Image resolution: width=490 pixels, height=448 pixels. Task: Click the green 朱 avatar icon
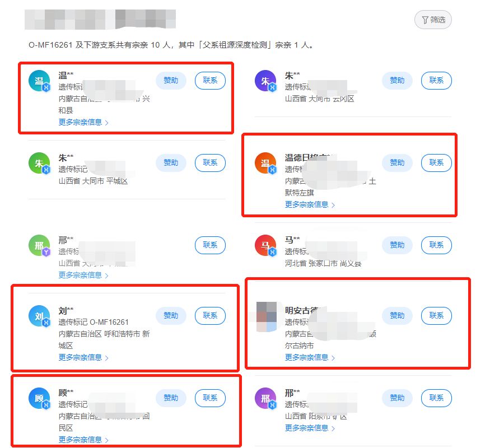(x=39, y=163)
